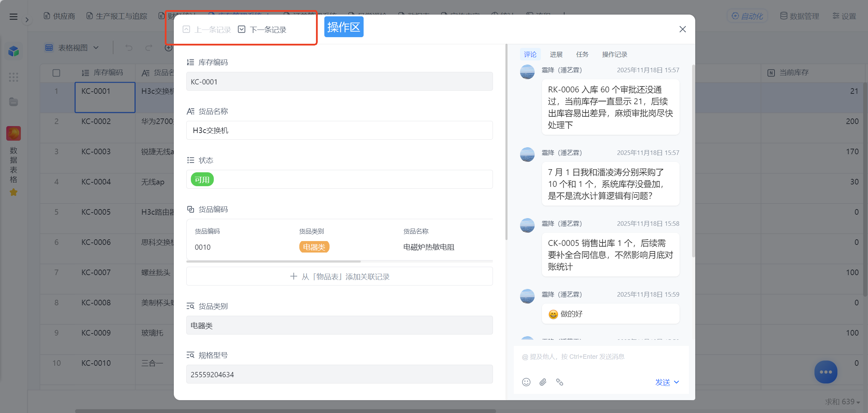Viewport: 868px width, 413px height.
Task: Click the 规格型号 field 25559204634
Action: click(x=340, y=374)
